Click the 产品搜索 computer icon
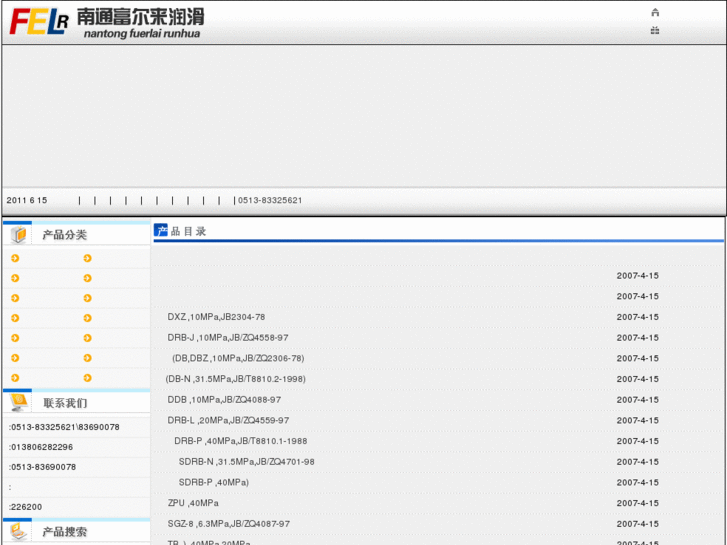The height and width of the screenshot is (545, 727). (19, 532)
